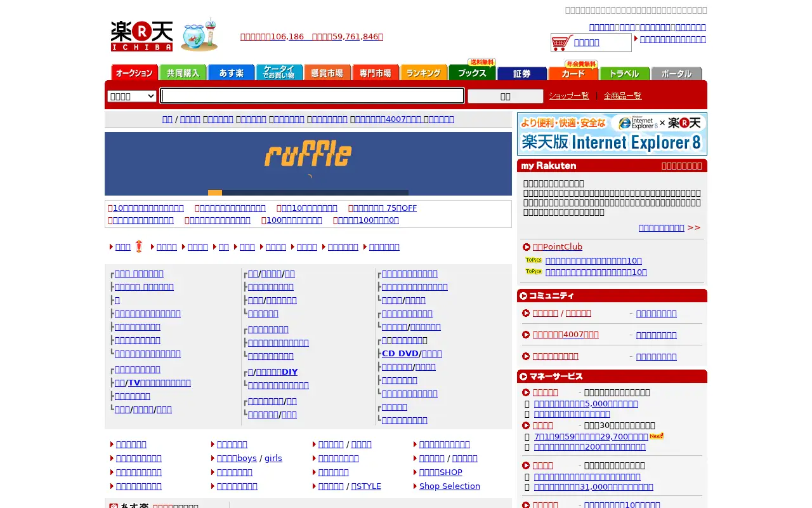Click the red exclamation mark icon
Viewport: 812px width, 508px height.
pyautogui.click(x=139, y=246)
